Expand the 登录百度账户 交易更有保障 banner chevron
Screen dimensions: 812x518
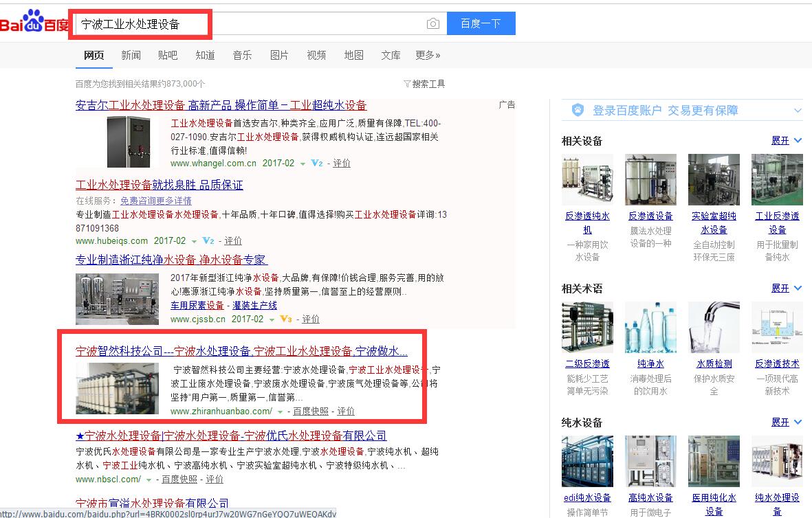(798, 110)
